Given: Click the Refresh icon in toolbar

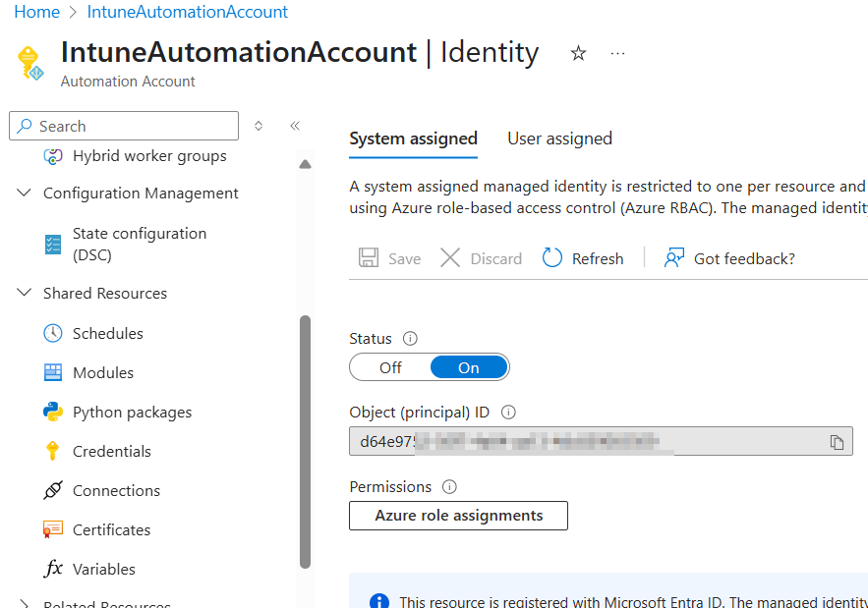Looking at the screenshot, I should coord(552,258).
